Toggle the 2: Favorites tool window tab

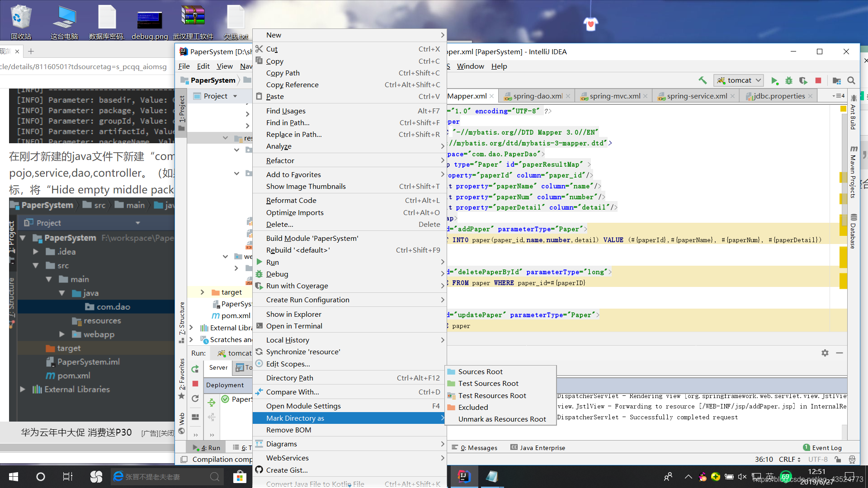[x=182, y=379]
